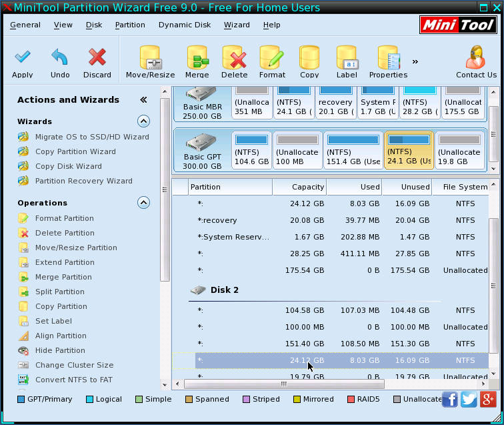
Task: Sort by the Unused column header
Action: point(407,187)
